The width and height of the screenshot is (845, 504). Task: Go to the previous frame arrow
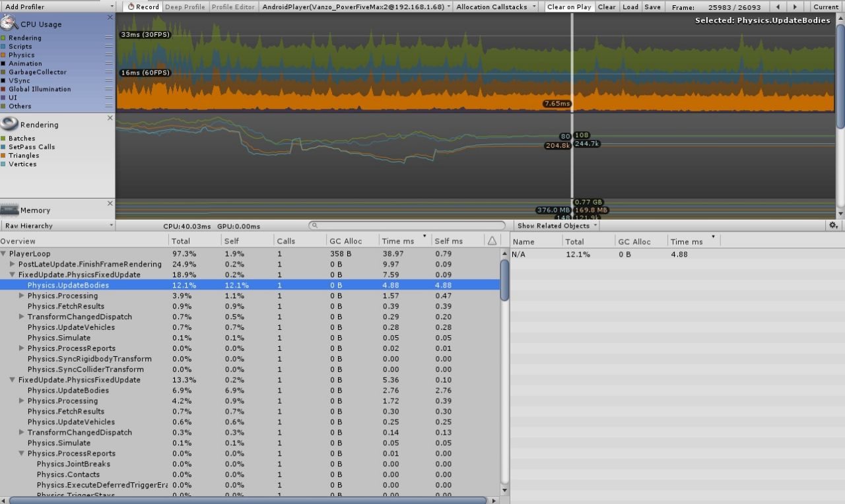[x=778, y=7]
